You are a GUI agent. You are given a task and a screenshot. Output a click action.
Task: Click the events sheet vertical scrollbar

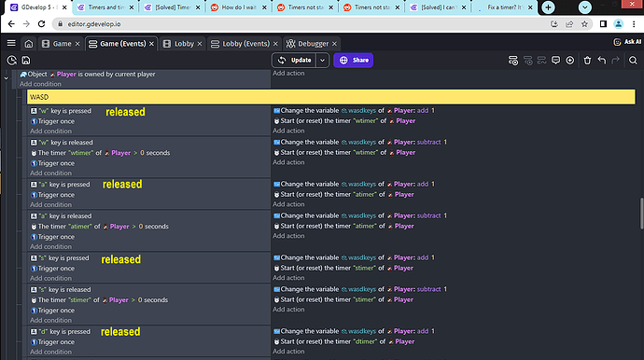pyautogui.click(x=641, y=214)
